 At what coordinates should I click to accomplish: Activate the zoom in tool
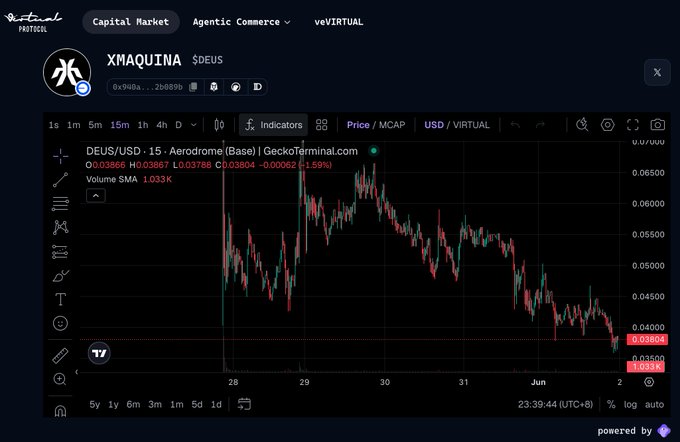pyautogui.click(x=60, y=379)
